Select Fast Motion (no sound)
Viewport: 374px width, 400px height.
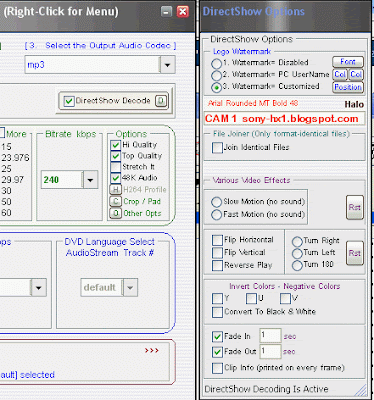[x=216, y=214]
